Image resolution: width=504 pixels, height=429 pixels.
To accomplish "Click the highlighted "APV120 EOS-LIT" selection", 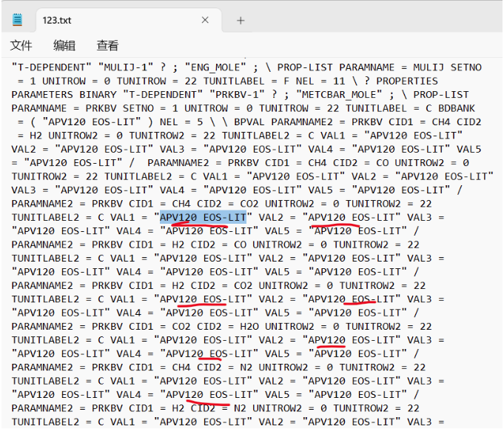I will click(203, 217).
